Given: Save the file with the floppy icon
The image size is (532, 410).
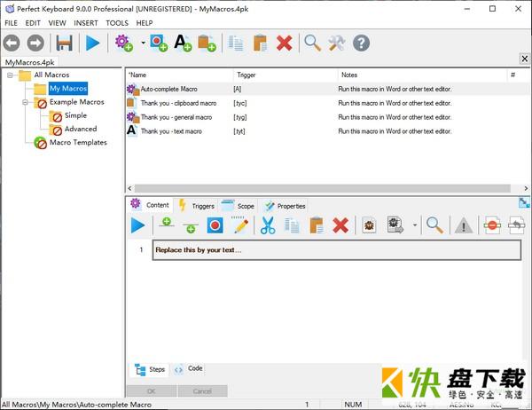Looking at the screenshot, I should [x=64, y=43].
